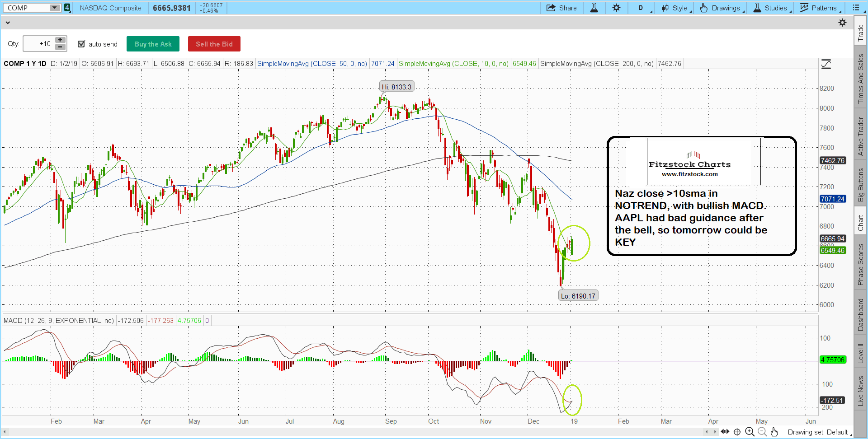Open the COMP symbol dropdown arrow
868x439 pixels.
(54, 8)
